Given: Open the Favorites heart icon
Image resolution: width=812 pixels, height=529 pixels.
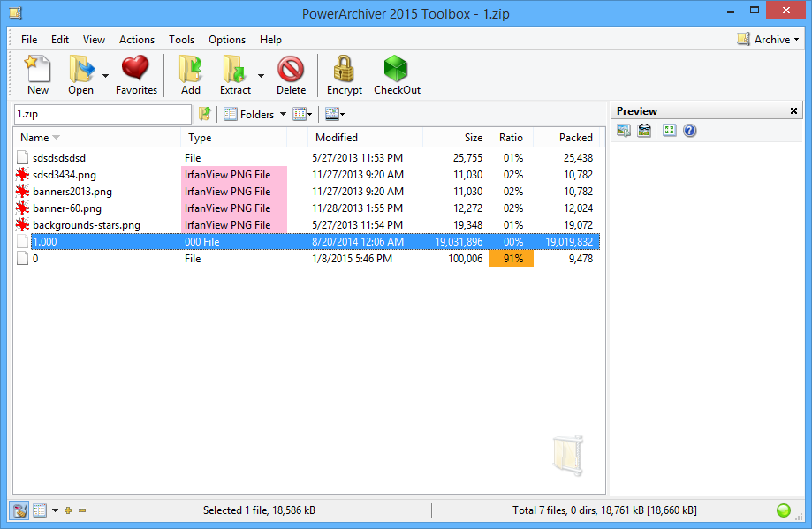Looking at the screenshot, I should [136, 69].
